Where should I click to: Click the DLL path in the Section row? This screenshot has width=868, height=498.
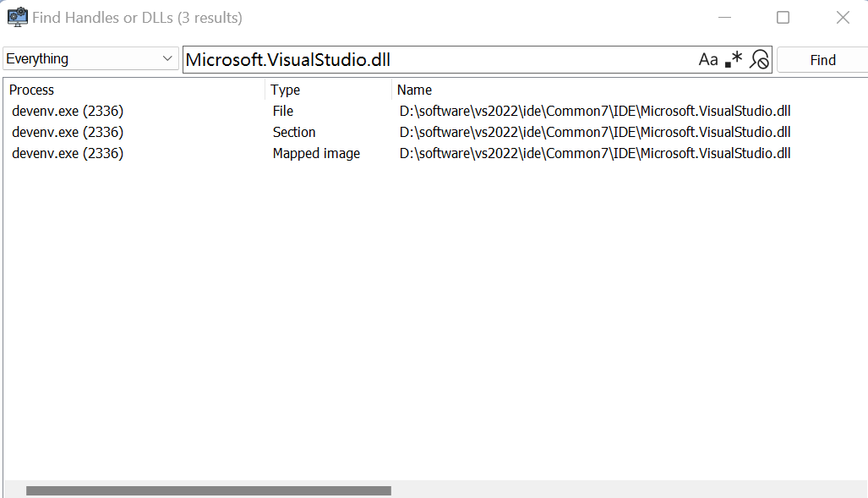pos(595,132)
